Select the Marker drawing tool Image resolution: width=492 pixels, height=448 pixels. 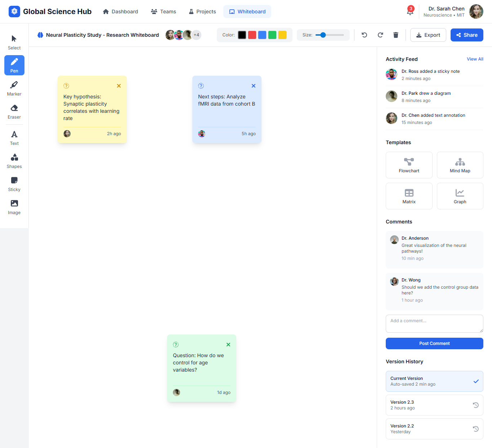pos(14,88)
